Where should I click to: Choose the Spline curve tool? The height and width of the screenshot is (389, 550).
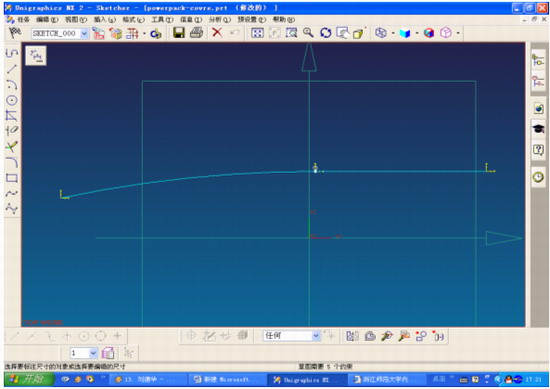coord(12,193)
